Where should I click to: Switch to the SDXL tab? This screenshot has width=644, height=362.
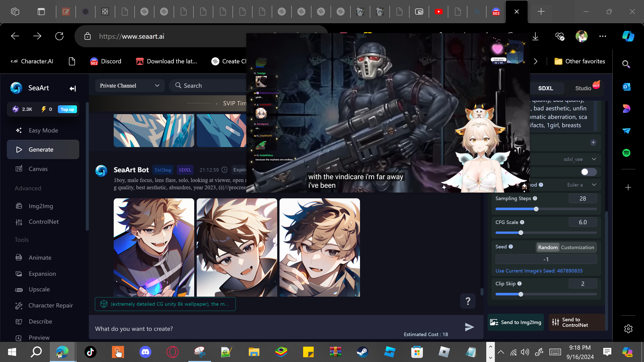point(546,88)
